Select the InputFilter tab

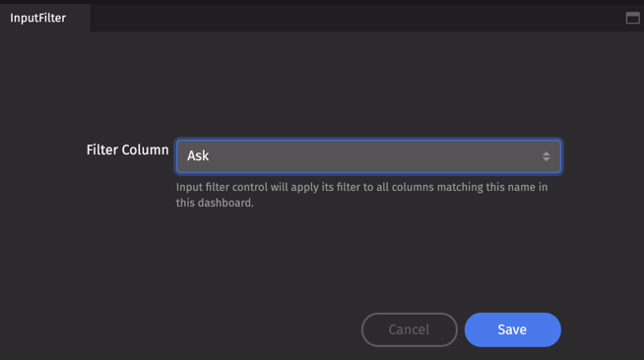pos(37,18)
